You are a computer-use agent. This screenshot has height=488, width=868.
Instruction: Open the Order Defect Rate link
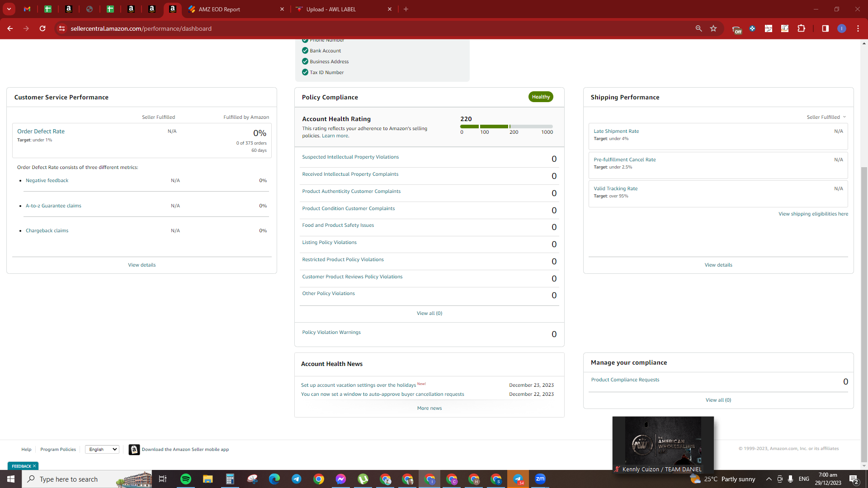pyautogui.click(x=41, y=131)
